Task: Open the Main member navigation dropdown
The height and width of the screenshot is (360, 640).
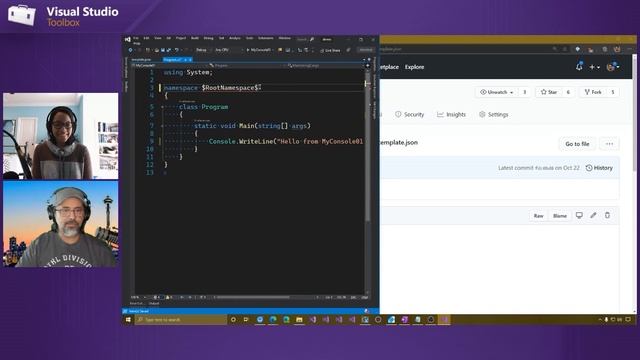Action: pyautogui.click(x=325, y=65)
